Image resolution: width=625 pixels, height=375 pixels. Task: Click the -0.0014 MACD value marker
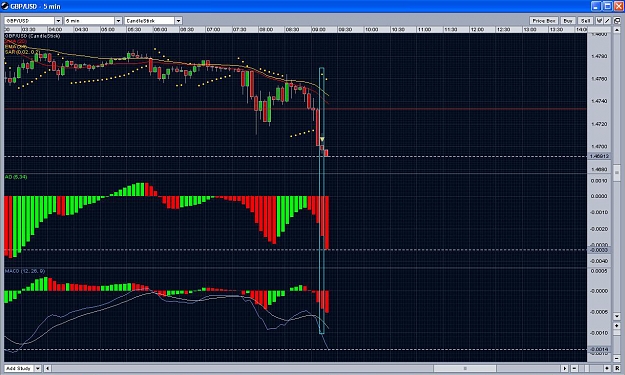599,349
